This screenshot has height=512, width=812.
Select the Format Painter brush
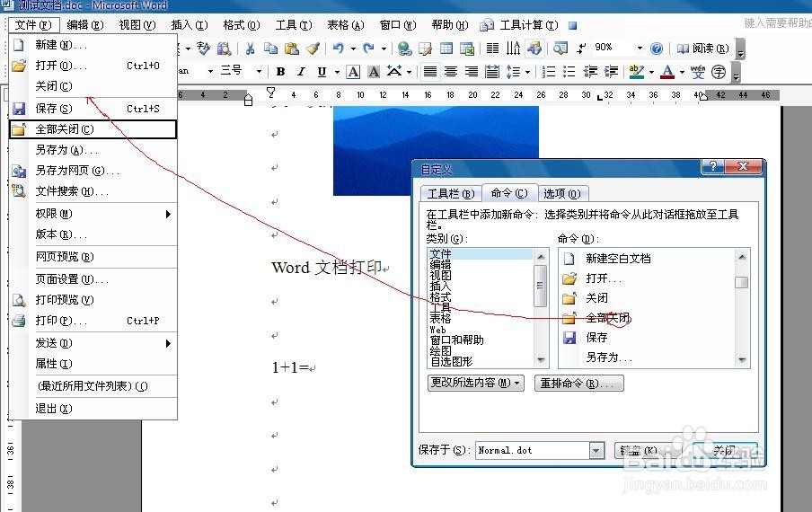tap(313, 49)
